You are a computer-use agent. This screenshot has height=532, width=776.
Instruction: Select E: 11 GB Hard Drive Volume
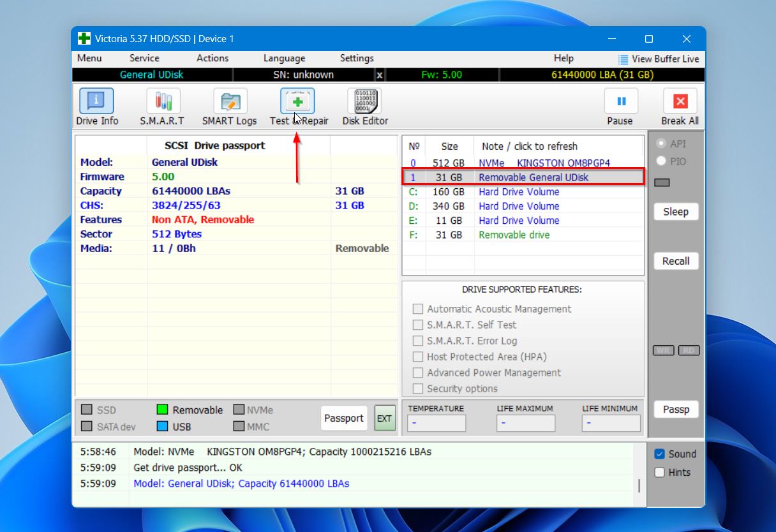click(x=523, y=221)
